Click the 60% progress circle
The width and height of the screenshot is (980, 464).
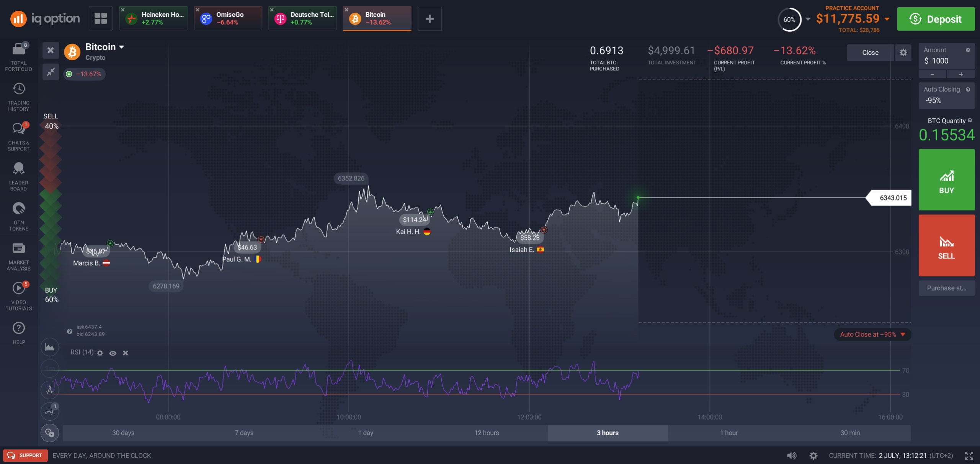(x=789, y=19)
